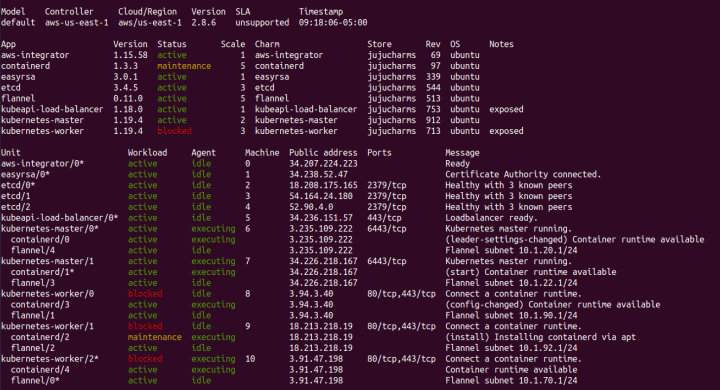Click the Cloud/Region value 'aws/us-east-1'
Screen dimensions: 720x390
pyautogui.click(x=150, y=23)
